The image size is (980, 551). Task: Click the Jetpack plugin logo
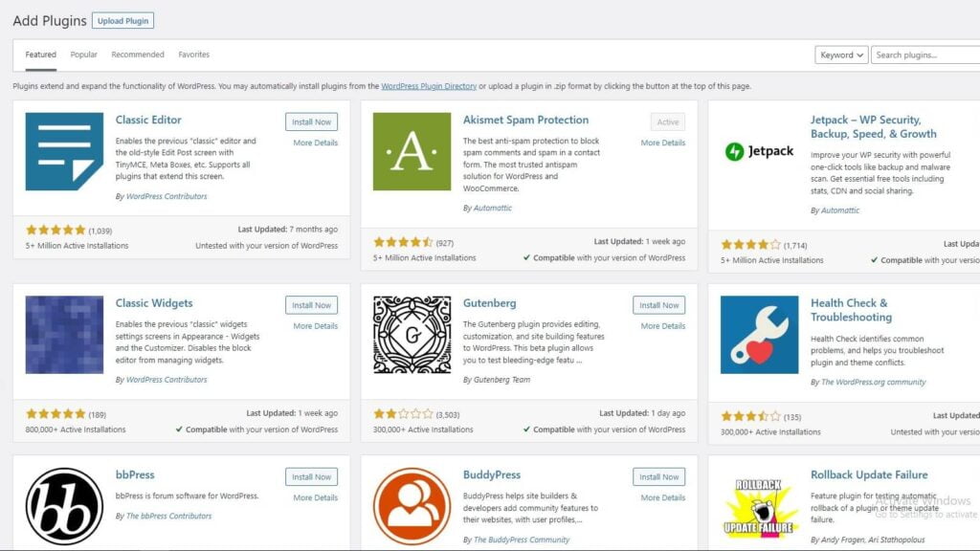click(759, 151)
